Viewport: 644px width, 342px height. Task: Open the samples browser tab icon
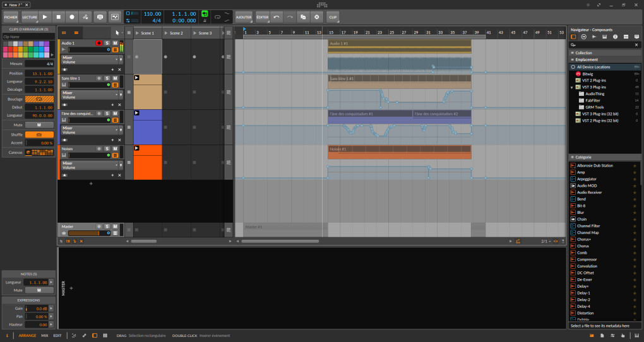pos(594,37)
